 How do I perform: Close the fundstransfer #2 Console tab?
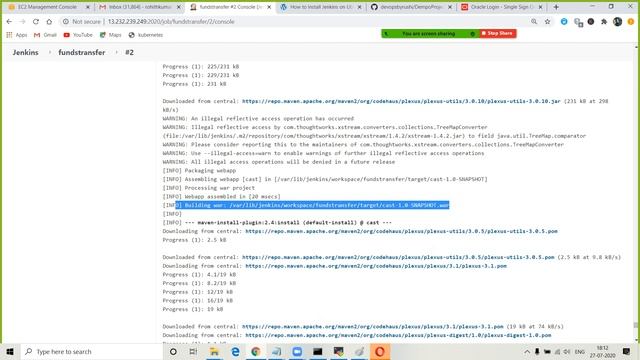pyautogui.click(x=269, y=7)
